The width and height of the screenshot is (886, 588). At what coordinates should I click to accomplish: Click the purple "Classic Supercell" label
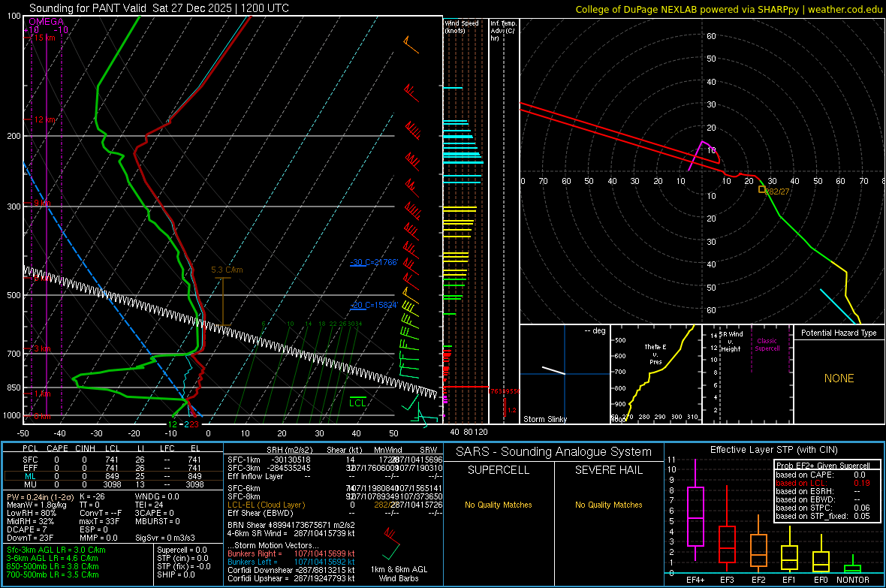tap(767, 345)
